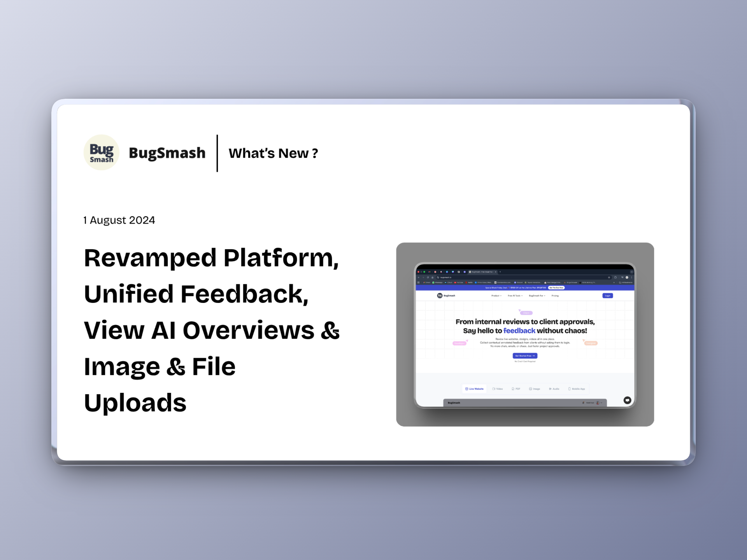This screenshot has width=747, height=560.
Task: Switch to the Mobile App tab
Action: point(577,388)
